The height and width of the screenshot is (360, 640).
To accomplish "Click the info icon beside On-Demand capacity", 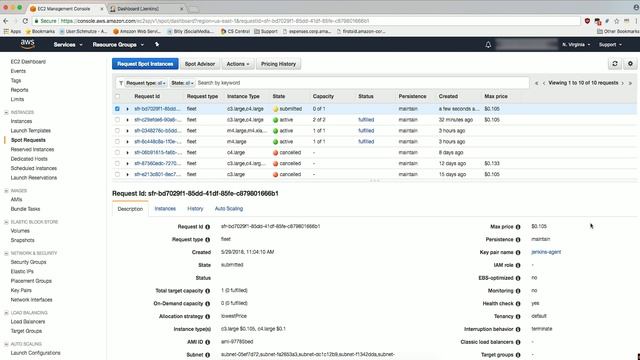I will point(207,304).
